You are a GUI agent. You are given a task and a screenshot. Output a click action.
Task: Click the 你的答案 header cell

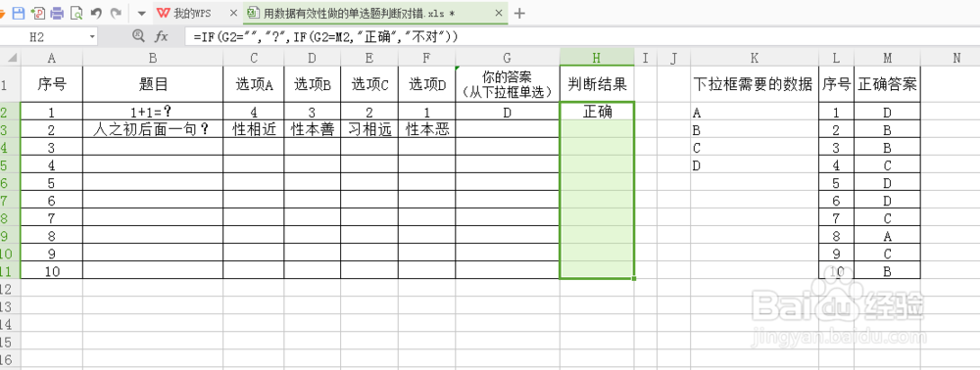(508, 84)
